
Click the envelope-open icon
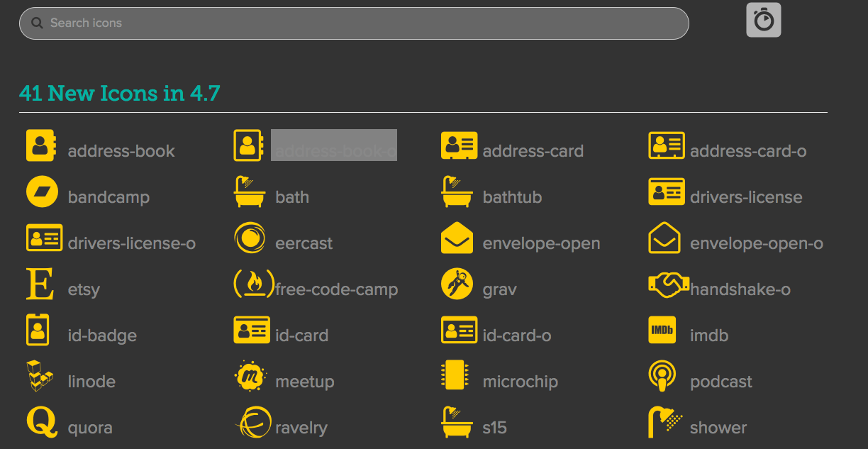click(x=457, y=238)
